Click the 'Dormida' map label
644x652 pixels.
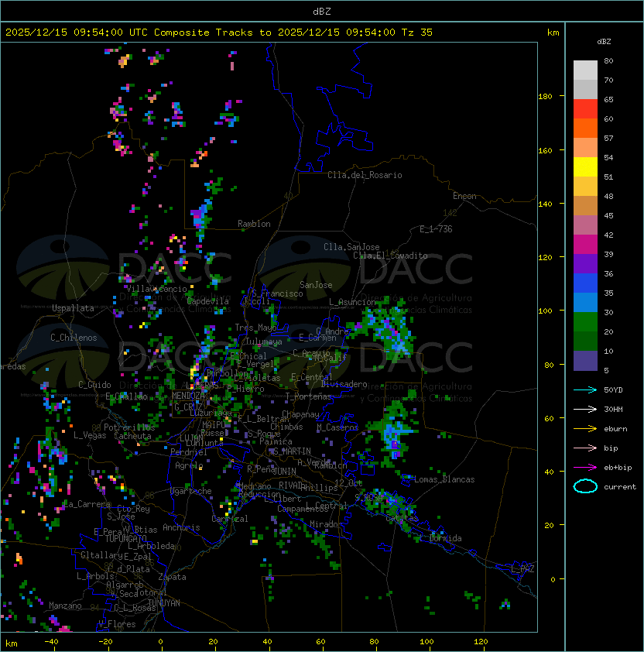[x=445, y=538]
